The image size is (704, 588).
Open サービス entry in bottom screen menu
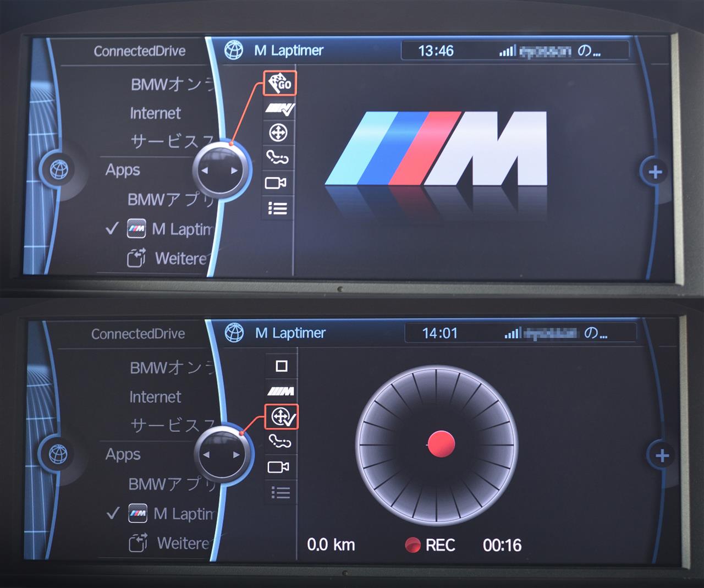(172, 425)
